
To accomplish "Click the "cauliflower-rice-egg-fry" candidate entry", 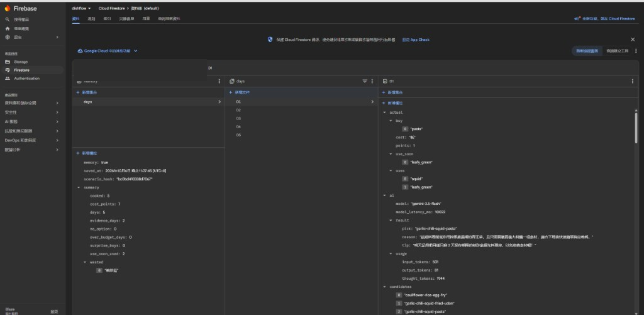I will (425, 295).
